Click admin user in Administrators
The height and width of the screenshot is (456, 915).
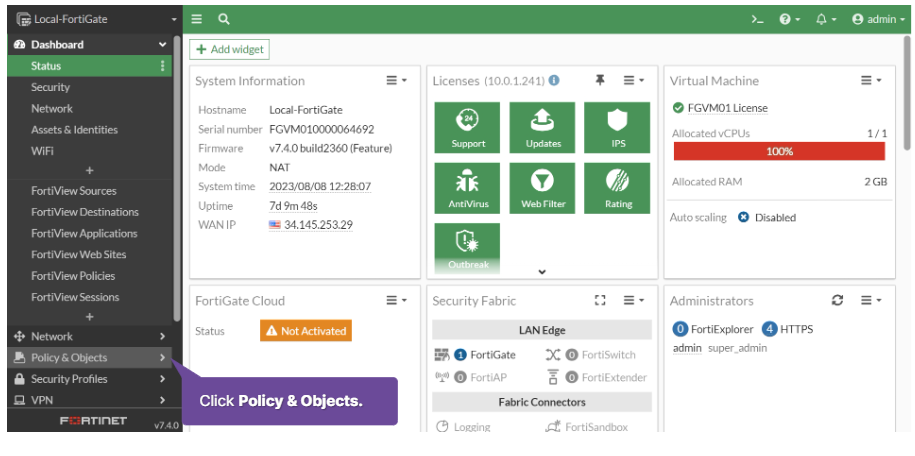click(687, 348)
